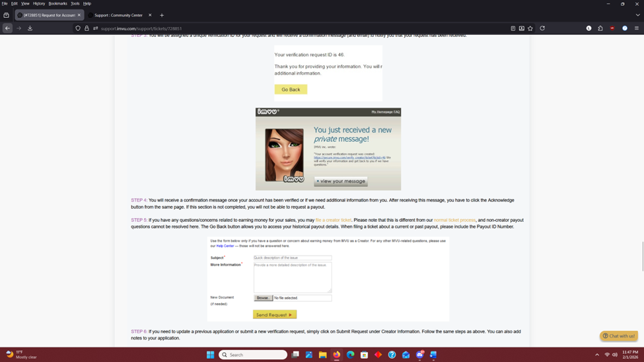The image size is (644, 362).
Task: Close the 'Support : Community Center' tab
Action: pos(150,15)
